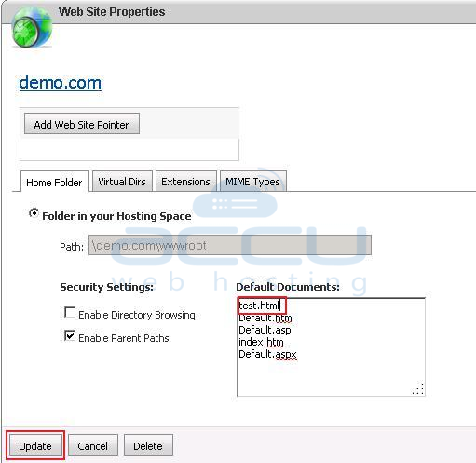Image resolution: width=476 pixels, height=463 pixels.
Task: Click the textarea resize grip corner
Action: click(x=418, y=389)
